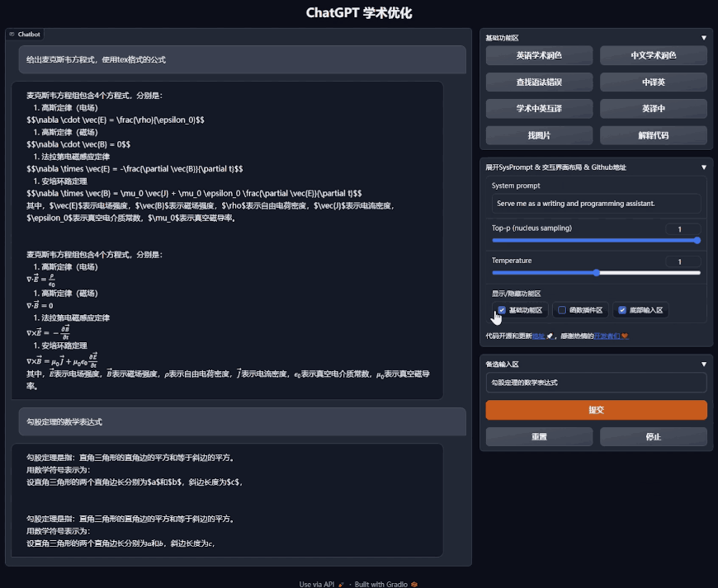Click the 重置 reset button
This screenshot has width=718, height=588.
click(539, 436)
